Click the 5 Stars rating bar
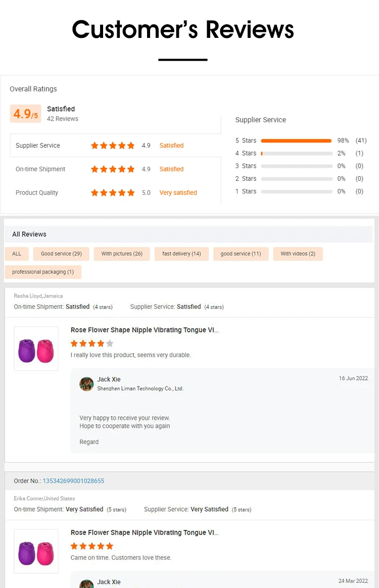Viewport: 379px width, 588px height. (296, 140)
